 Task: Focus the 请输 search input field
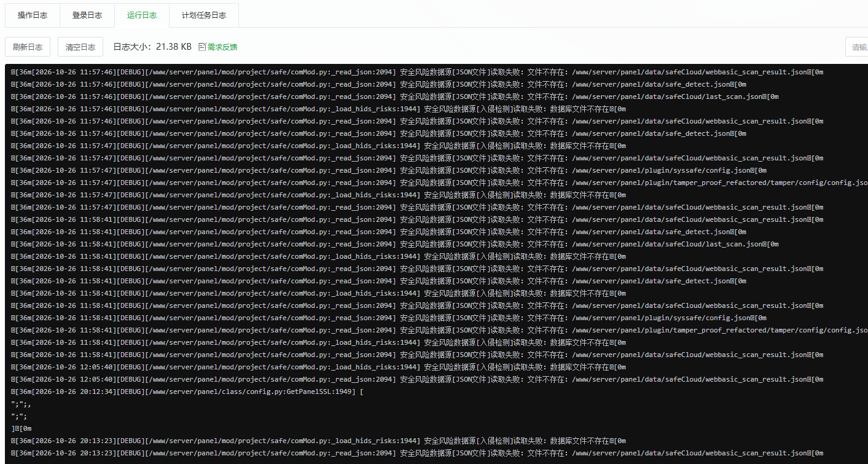point(857,47)
